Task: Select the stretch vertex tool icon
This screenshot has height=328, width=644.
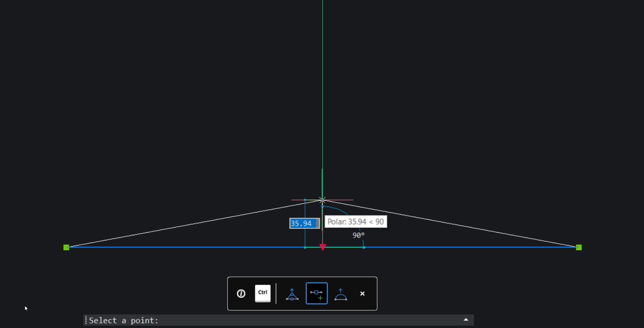Action: point(293,293)
